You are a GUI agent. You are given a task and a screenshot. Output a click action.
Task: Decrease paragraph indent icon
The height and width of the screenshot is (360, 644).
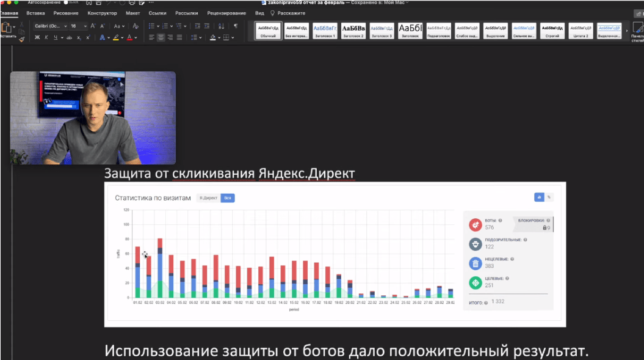(198, 26)
